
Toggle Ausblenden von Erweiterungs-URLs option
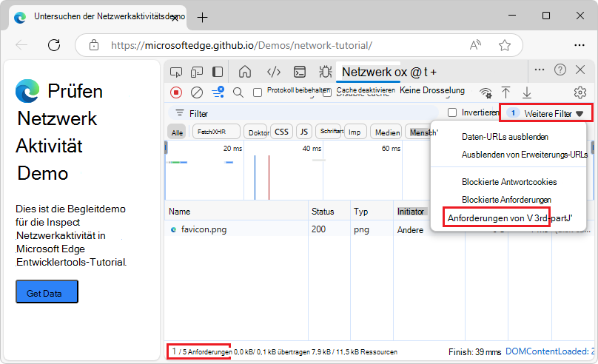click(525, 155)
